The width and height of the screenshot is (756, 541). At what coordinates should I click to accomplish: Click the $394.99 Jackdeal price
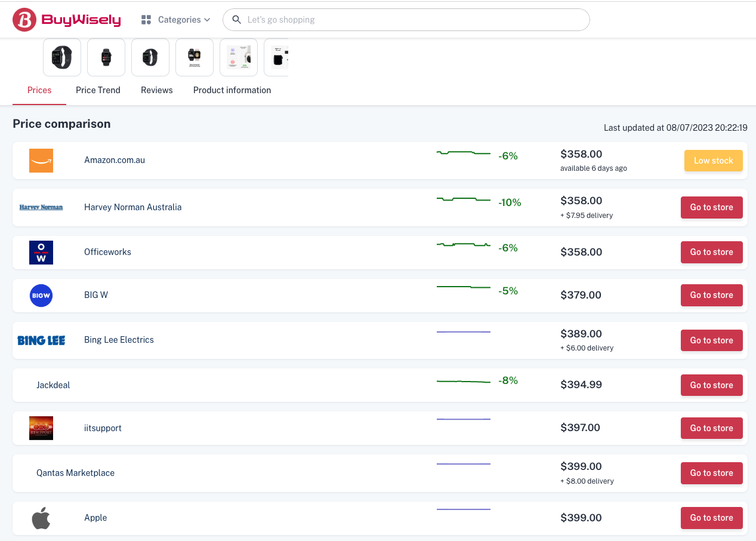pos(581,385)
